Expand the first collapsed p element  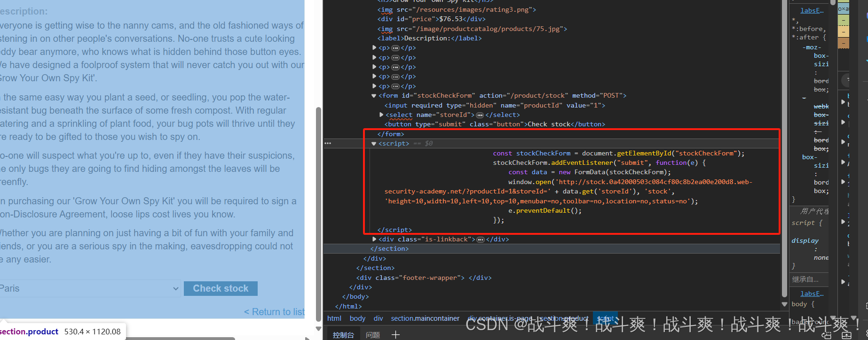click(374, 48)
